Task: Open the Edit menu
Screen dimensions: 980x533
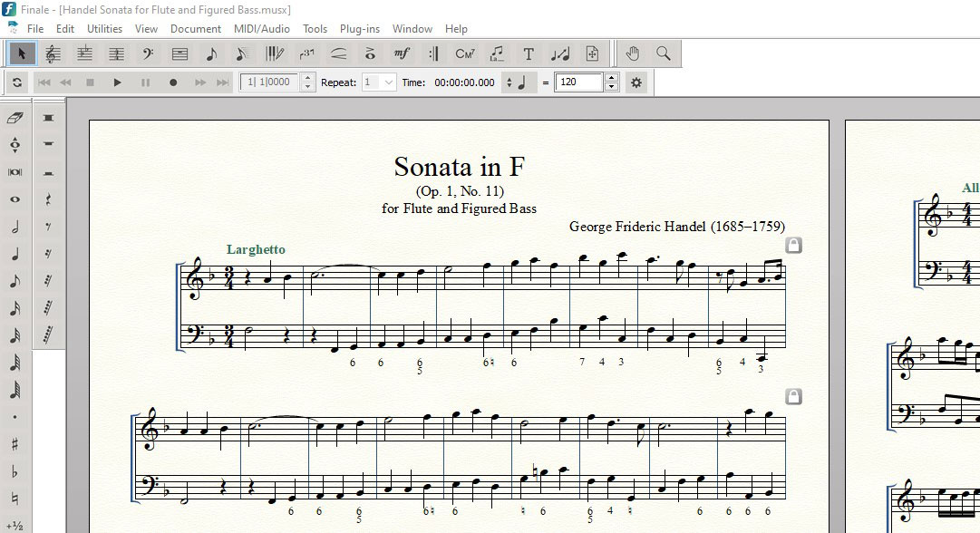Action: pos(65,29)
